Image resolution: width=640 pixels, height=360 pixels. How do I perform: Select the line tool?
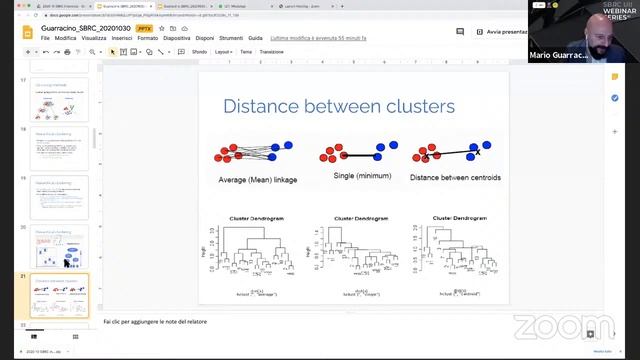tap(161, 52)
